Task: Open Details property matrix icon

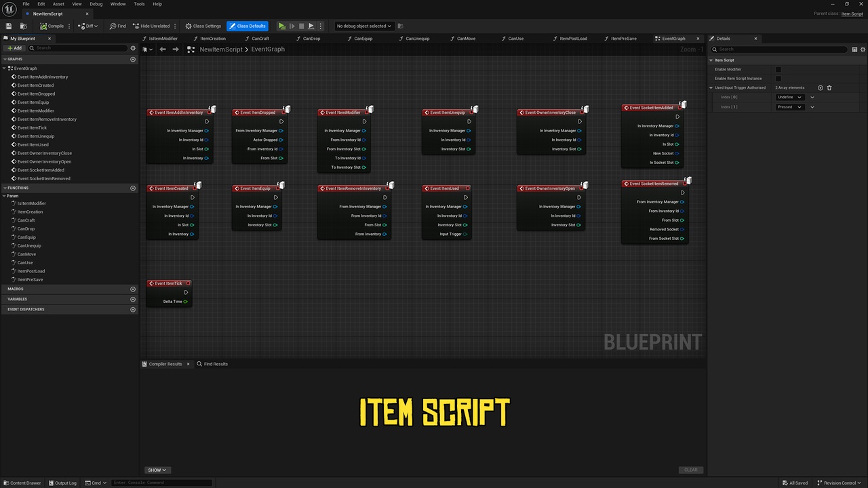Action: (x=855, y=49)
